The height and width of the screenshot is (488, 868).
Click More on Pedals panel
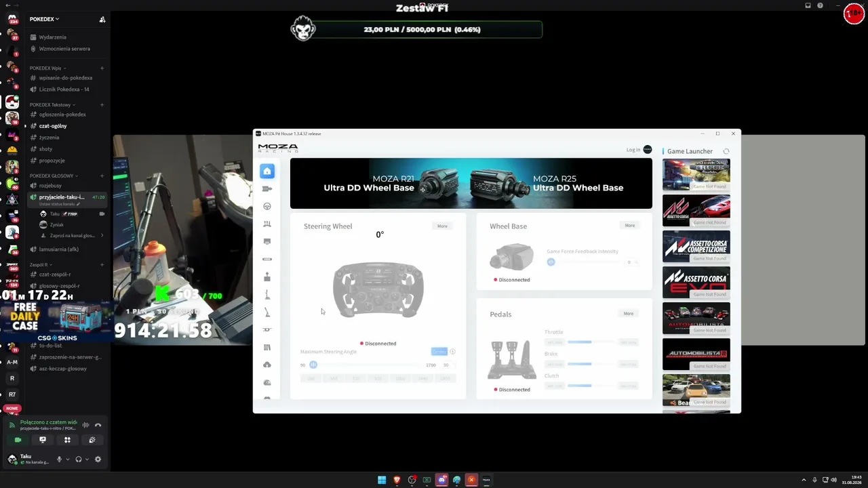coord(629,314)
